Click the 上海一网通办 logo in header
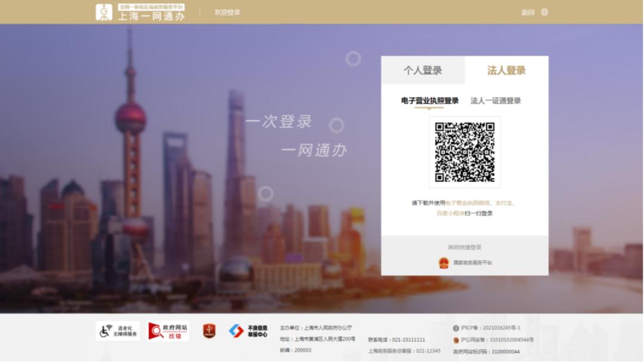644x363 pixels. [x=140, y=12]
